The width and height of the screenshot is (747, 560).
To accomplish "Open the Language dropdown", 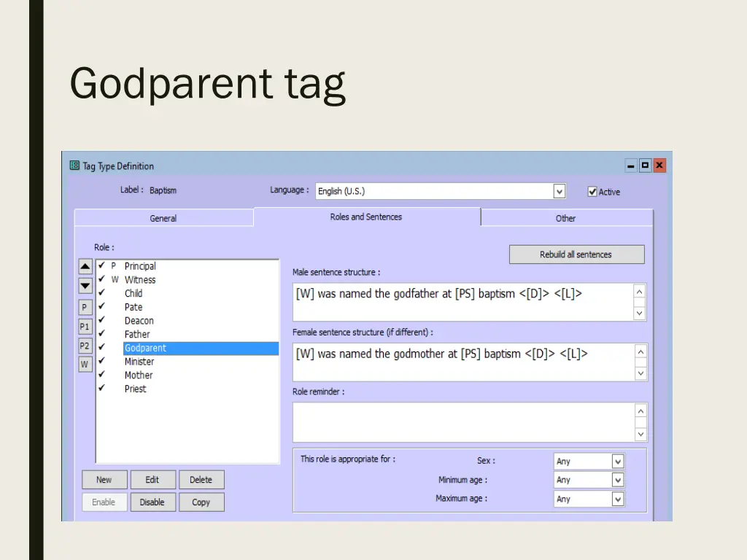I will (560, 192).
